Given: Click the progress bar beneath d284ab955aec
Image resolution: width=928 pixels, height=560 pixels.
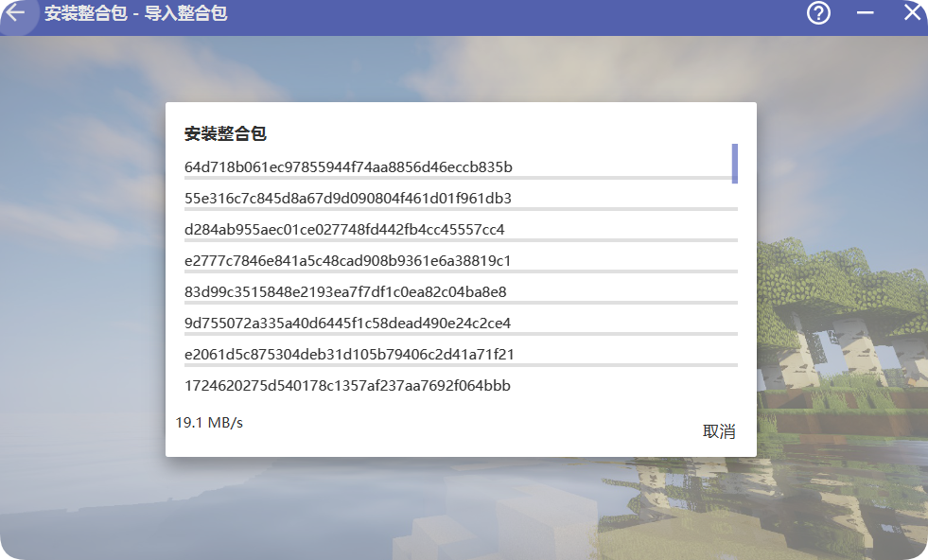Looking at the screenshot, I should [461, 240].
